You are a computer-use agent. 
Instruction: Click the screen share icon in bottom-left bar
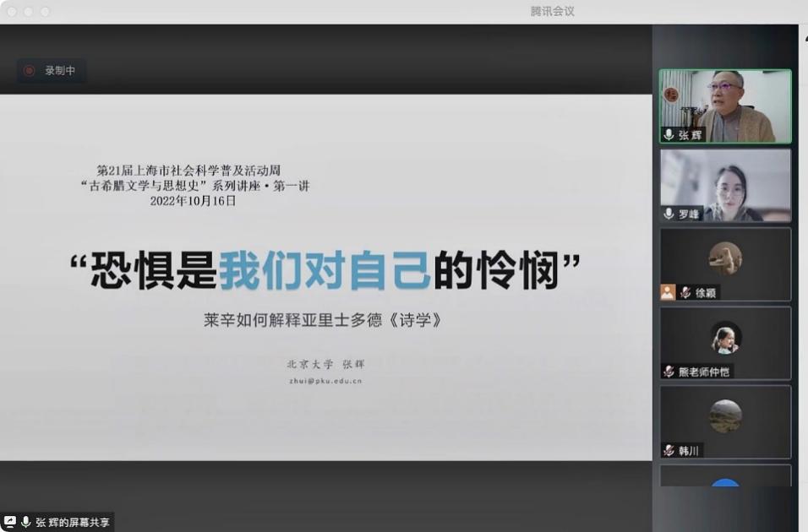(x=10, y=522)
